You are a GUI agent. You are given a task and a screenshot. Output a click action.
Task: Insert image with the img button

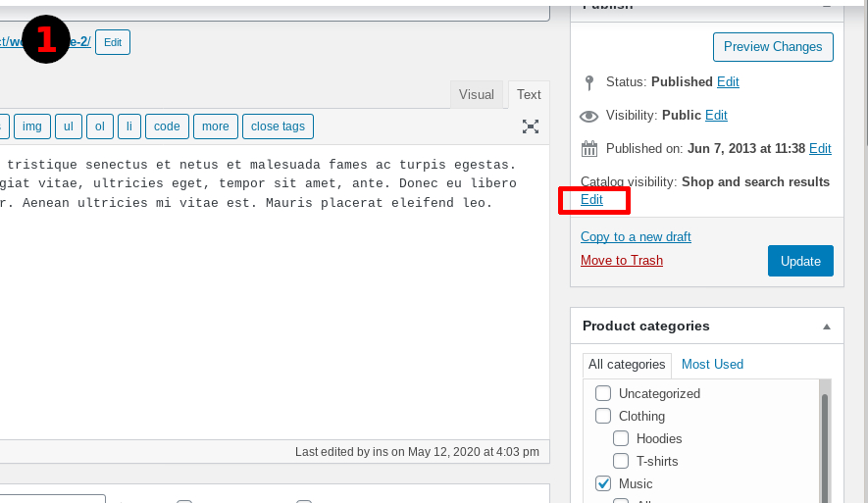coord(32,126)
